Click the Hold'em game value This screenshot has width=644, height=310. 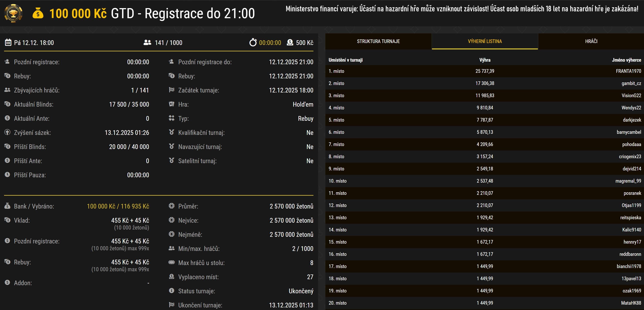[303, 104]
